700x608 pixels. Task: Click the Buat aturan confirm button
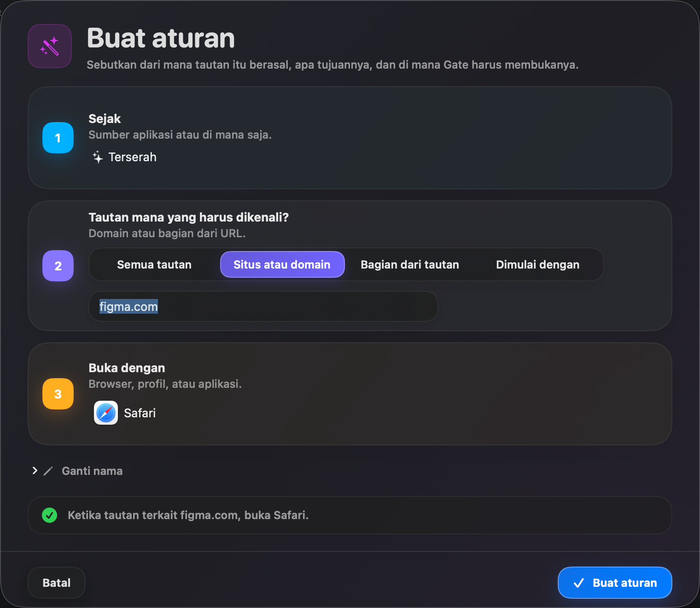coord(615,583)
